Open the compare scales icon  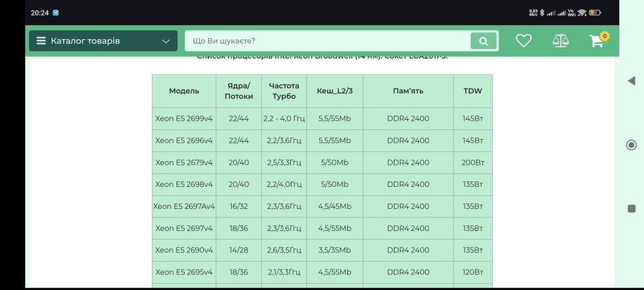561,41
